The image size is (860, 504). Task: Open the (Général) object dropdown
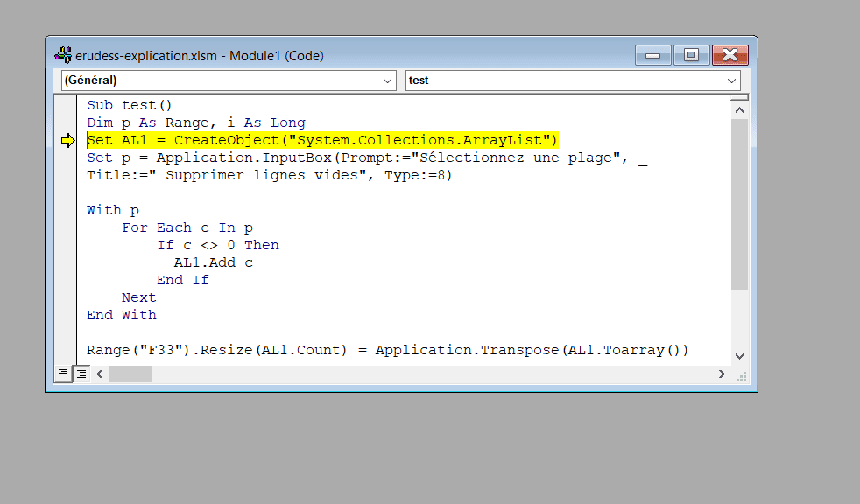pyautogui.click(x=229, y=80)
